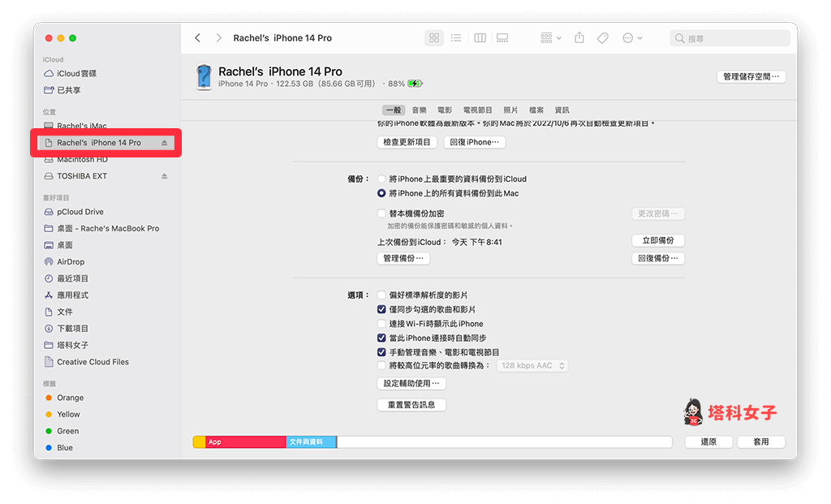Open pCloud Drive in sidebar
Viewport: 831px width, 504px height.
[80, 212]
